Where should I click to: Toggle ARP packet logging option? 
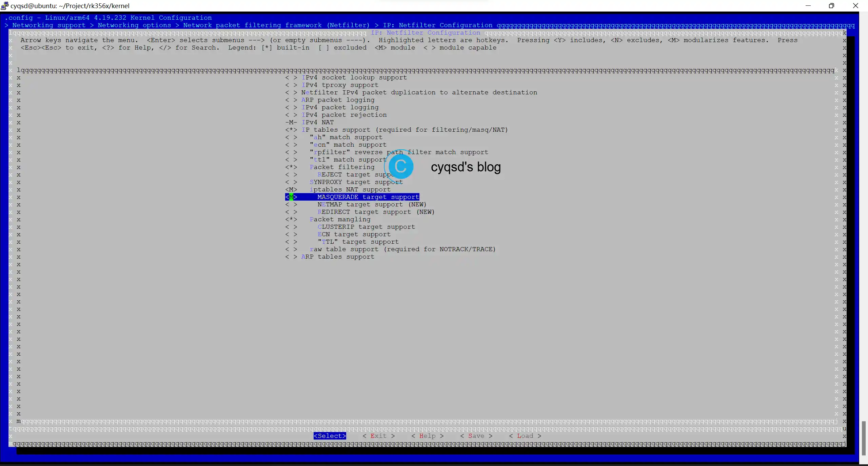click(x=330, y=100)
